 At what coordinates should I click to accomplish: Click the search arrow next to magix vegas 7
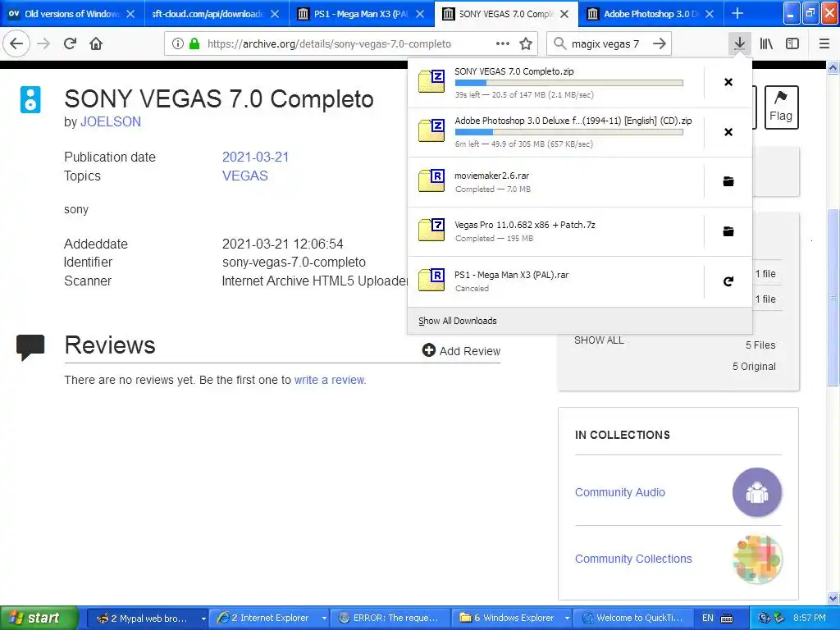(x=660, y=43)
